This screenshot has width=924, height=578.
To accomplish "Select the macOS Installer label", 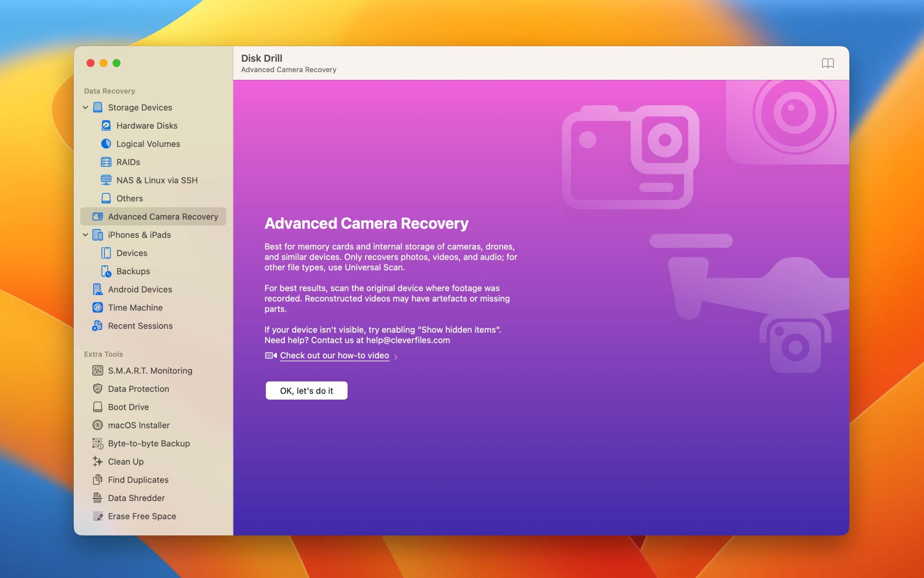I will pyautogui.click(x=139, y=425).
